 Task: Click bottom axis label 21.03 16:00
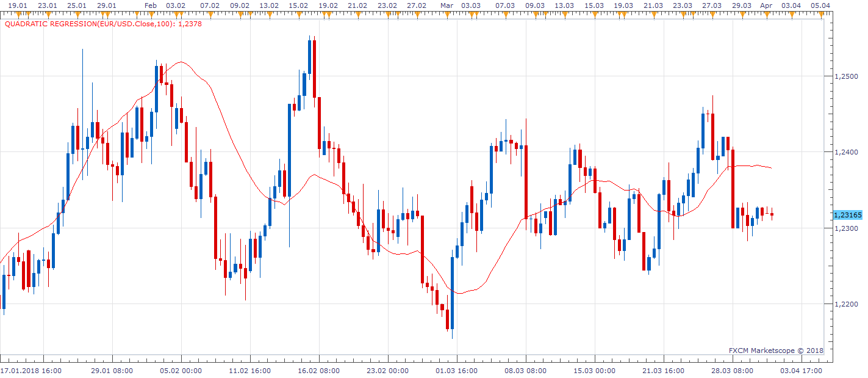coord(664,371)
